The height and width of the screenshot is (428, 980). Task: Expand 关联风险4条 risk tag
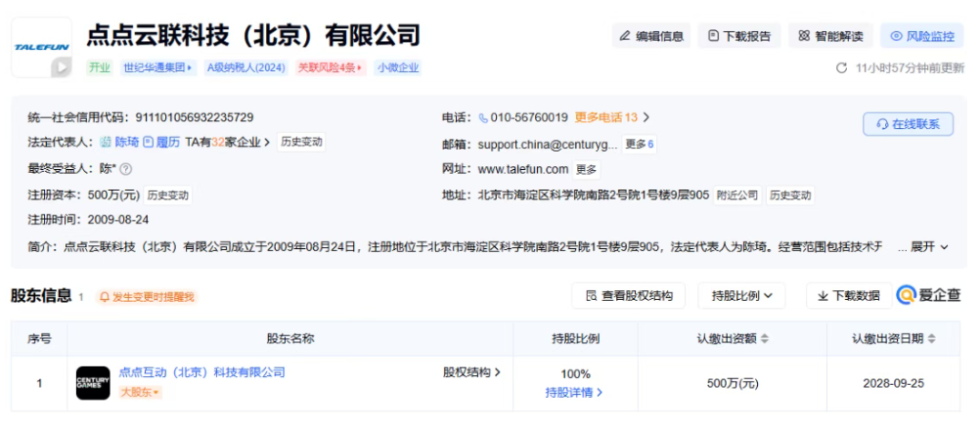coord(330,67)
